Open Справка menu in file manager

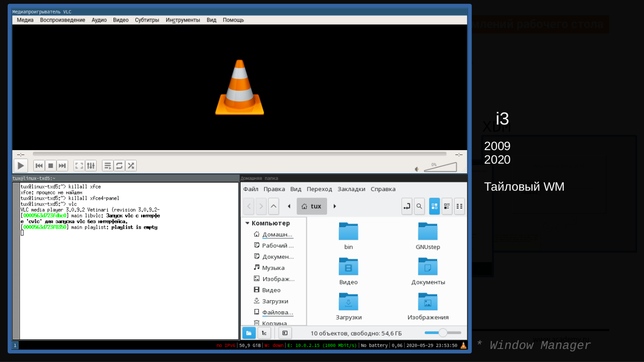pos(383,189)
